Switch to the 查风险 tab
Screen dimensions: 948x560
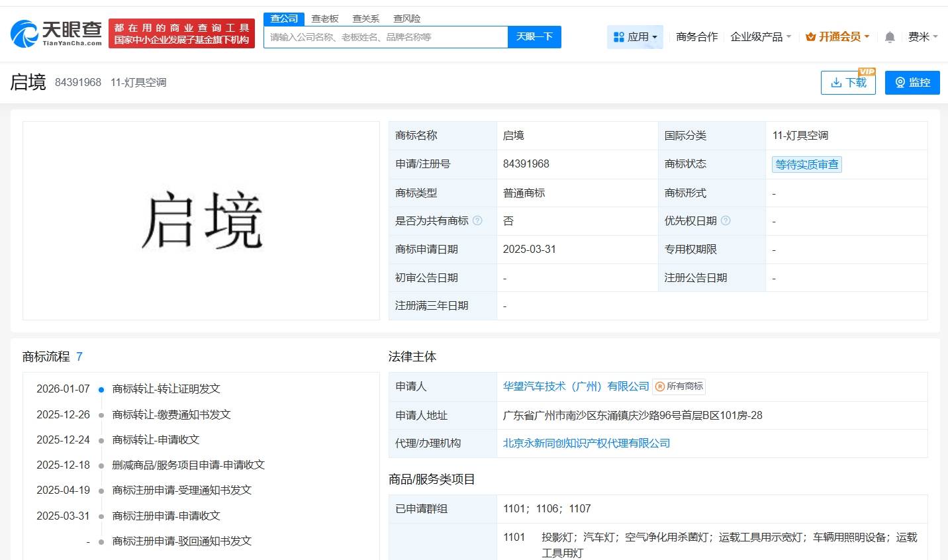(x=406, y=18)
